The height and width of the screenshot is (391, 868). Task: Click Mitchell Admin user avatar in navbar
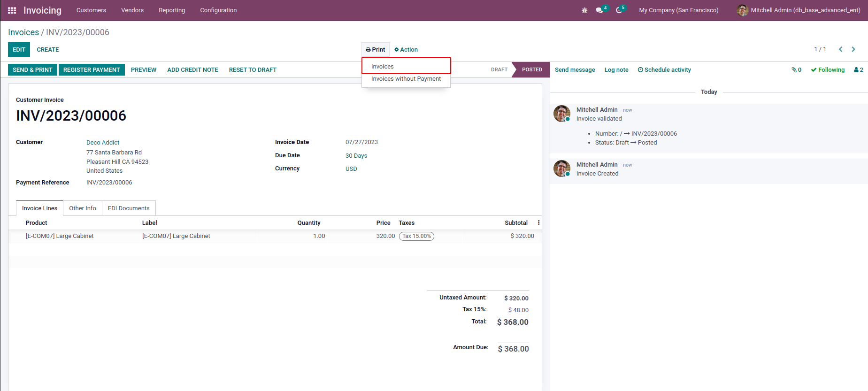tap(742, 10)
